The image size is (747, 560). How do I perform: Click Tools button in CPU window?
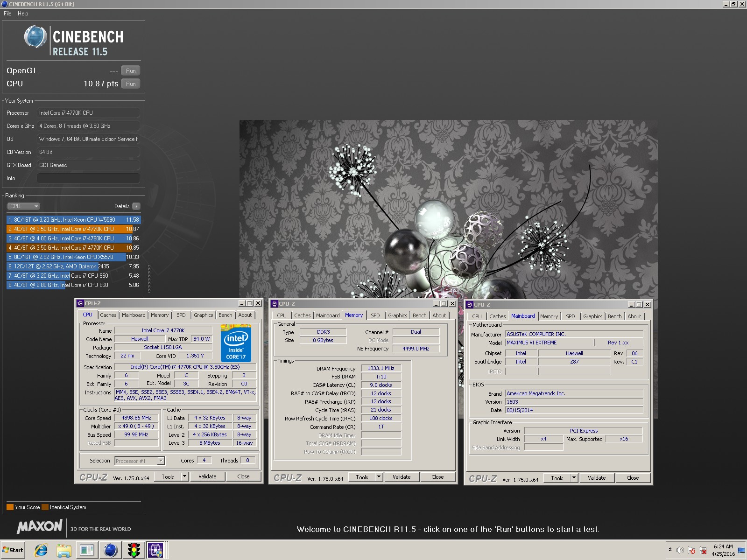coord(168,476)
